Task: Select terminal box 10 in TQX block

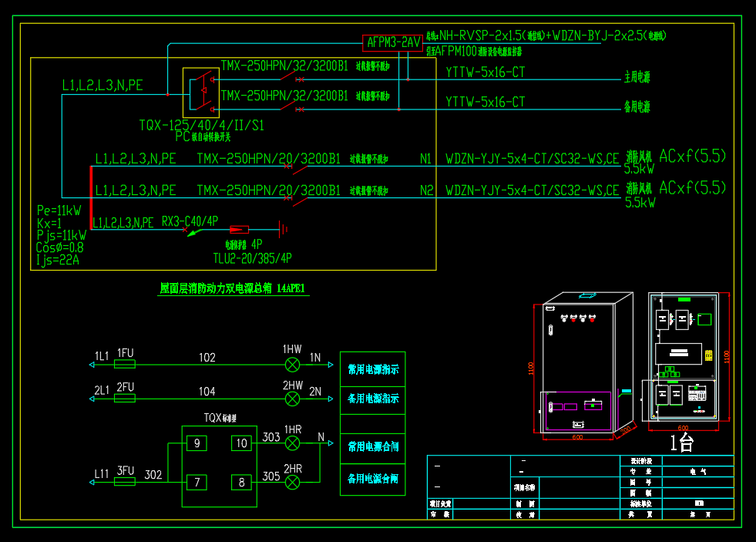Action: click(x=241, y=443)
